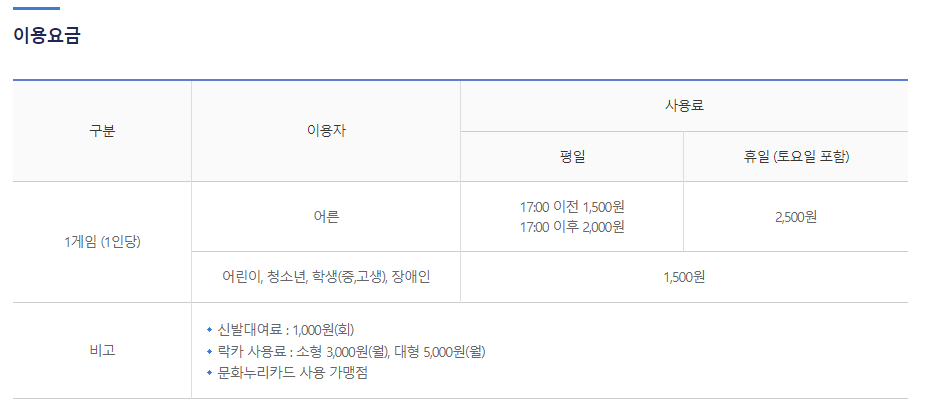Select the 이용자 column header
Image resolution: width=925 pixels, height=403 pixels.
click(326, 131)
